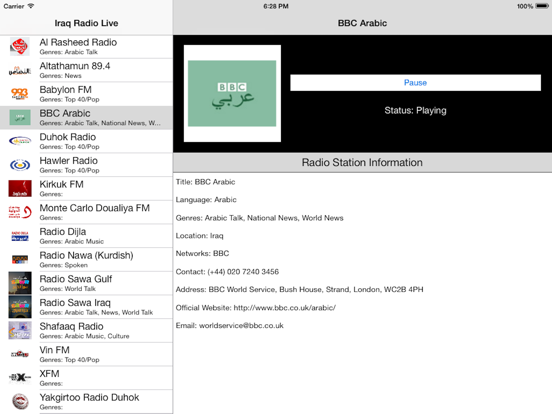Open the Radio Dijla logo icon
Image resolution: width=552 pixels, height=414 pixels.
[x=20, y=236]
